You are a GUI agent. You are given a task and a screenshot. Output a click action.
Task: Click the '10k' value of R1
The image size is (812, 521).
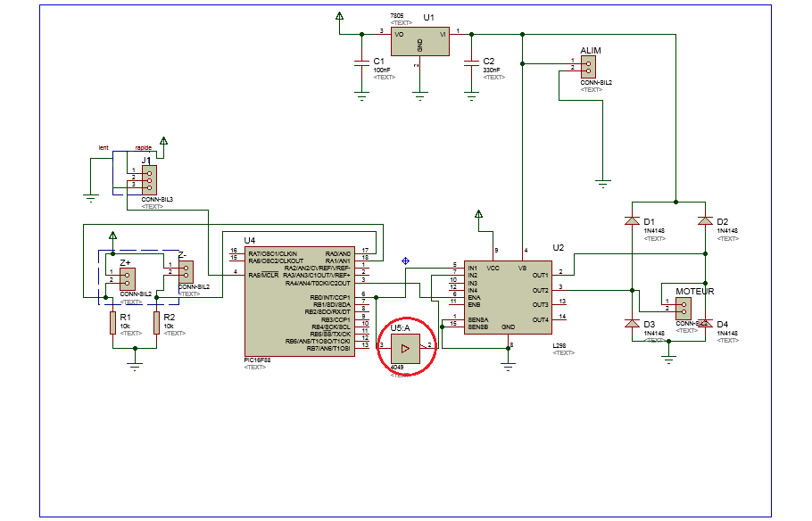pyautogui.click(x=125, y=327)
